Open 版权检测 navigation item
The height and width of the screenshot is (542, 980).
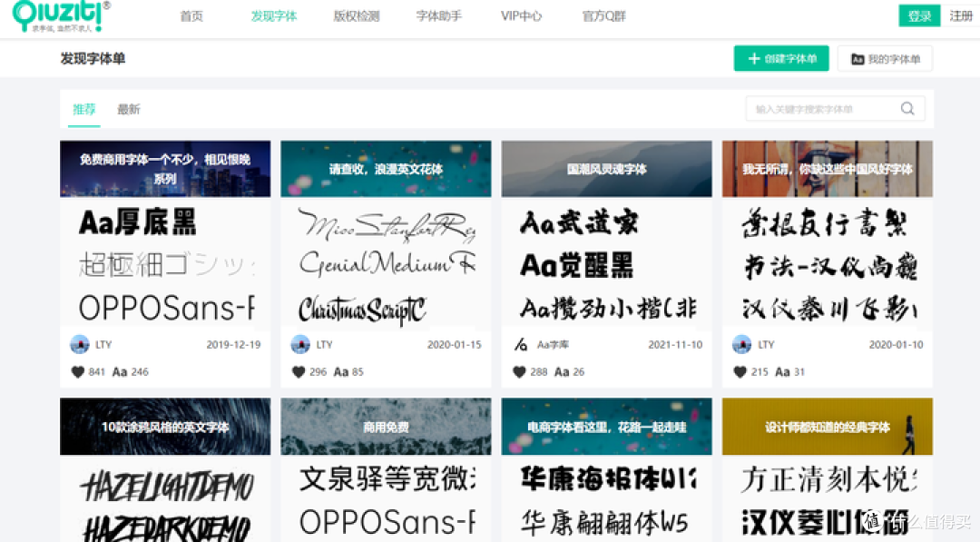pos(357,16)
